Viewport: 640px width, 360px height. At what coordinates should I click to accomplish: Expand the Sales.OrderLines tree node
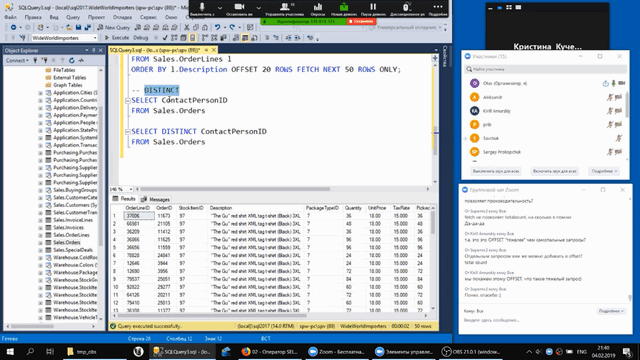[40, 235]
